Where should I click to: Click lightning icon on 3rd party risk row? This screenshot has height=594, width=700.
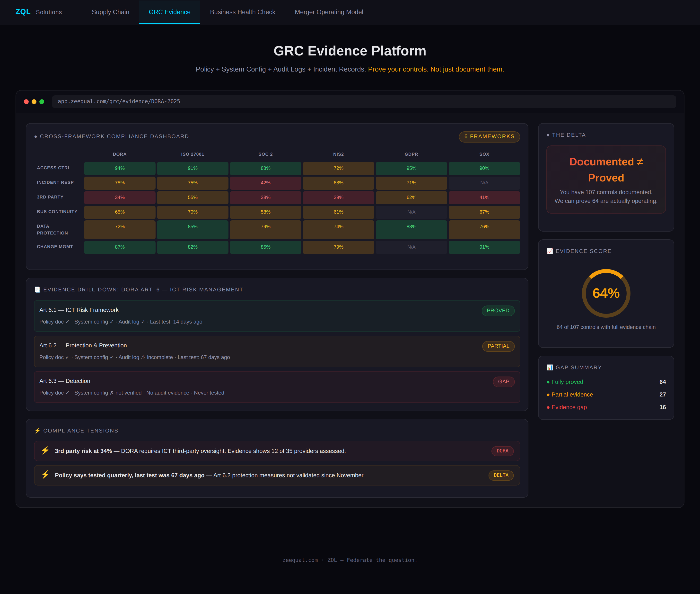click(x=45, y=450)
